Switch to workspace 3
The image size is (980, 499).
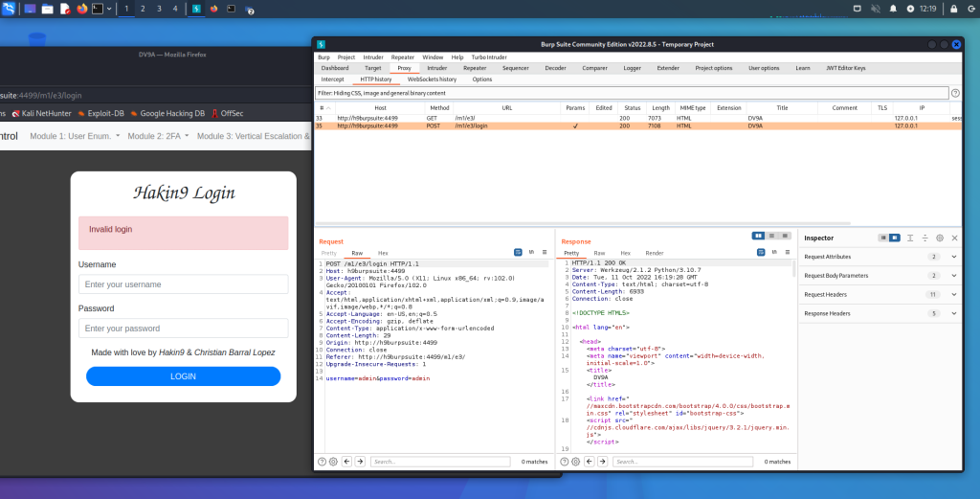(x=159, y=9)
